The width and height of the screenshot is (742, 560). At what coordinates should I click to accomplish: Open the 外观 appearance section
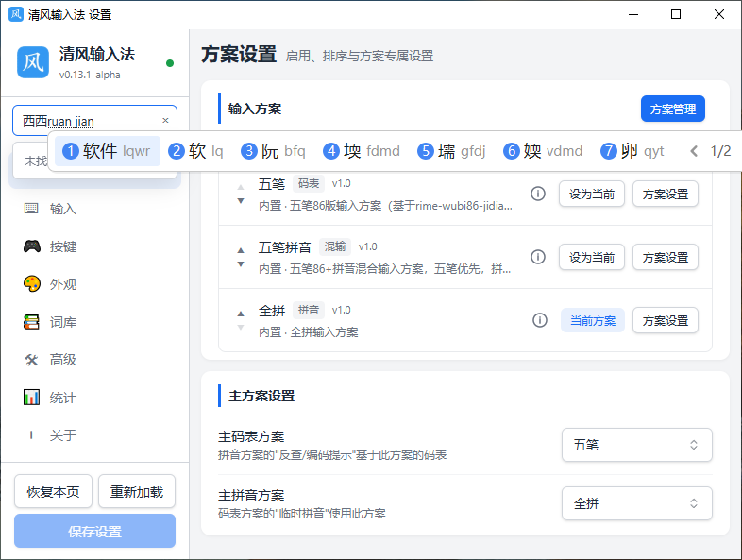pos(94,284)
